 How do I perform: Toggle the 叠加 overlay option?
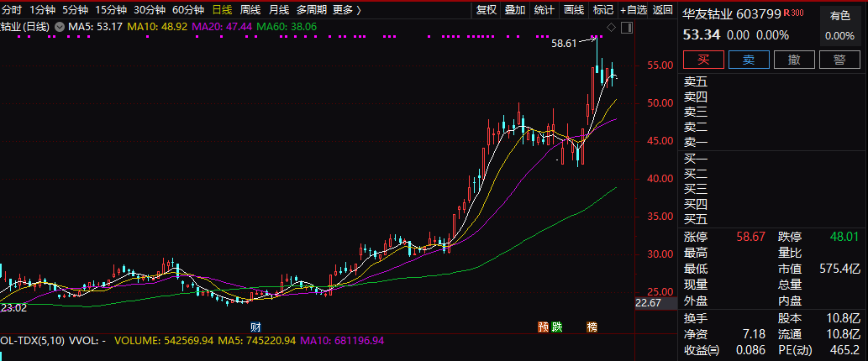coord(515,10)
